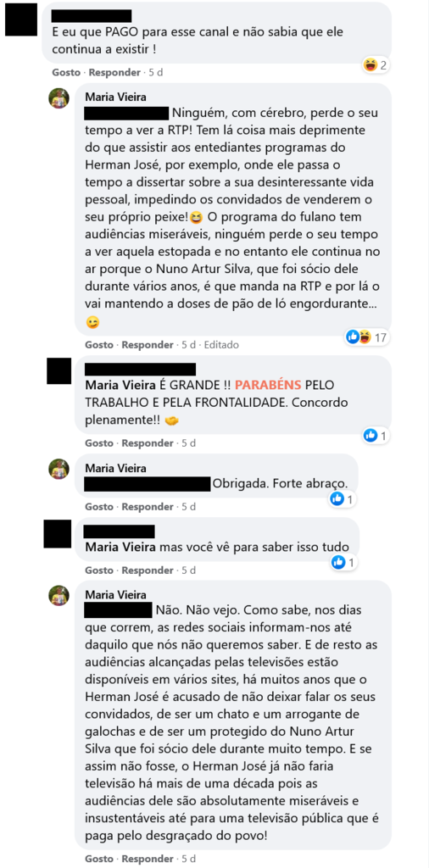Like Maria Vieira's comment marked Editado
The height and width of the screenshot is (868, 429).
98,345
